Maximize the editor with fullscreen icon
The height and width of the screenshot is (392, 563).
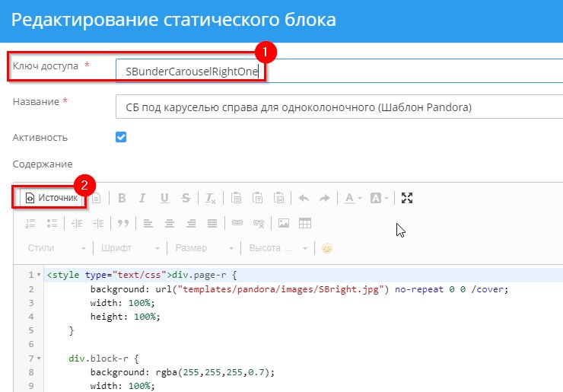407,198
